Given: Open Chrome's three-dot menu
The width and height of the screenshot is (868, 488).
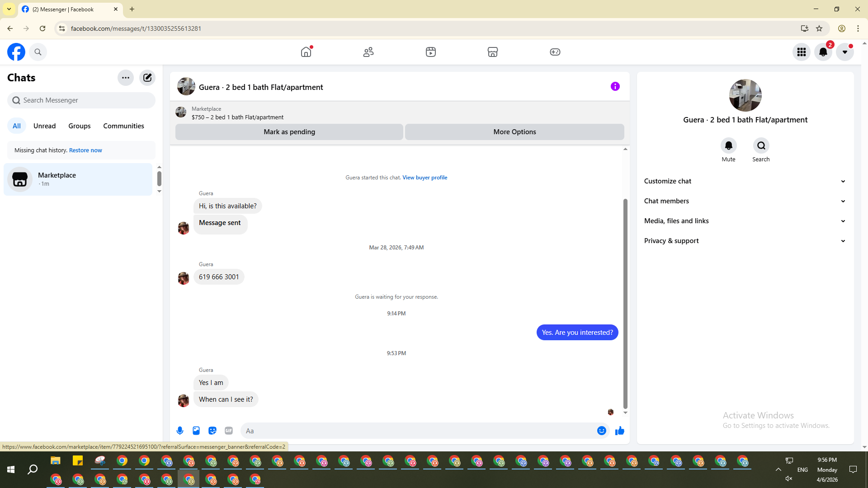Looking at the screenshot, I should 858,28.
